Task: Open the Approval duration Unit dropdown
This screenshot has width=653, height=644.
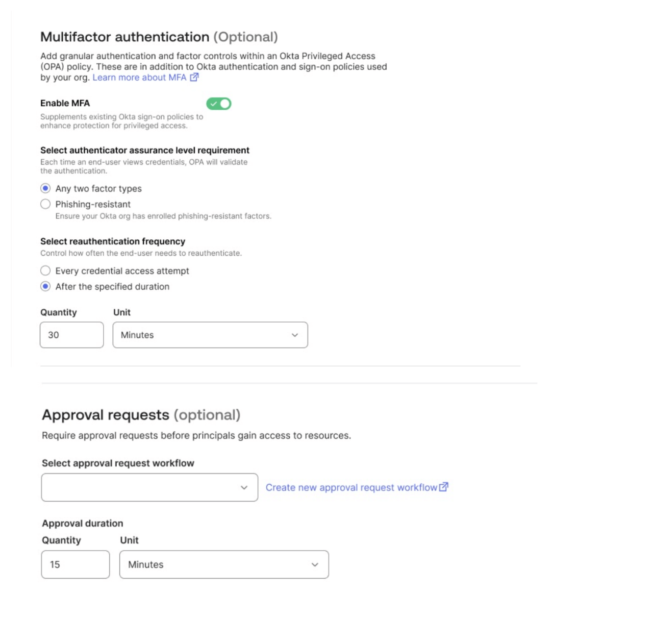Action: click(224, 565)
